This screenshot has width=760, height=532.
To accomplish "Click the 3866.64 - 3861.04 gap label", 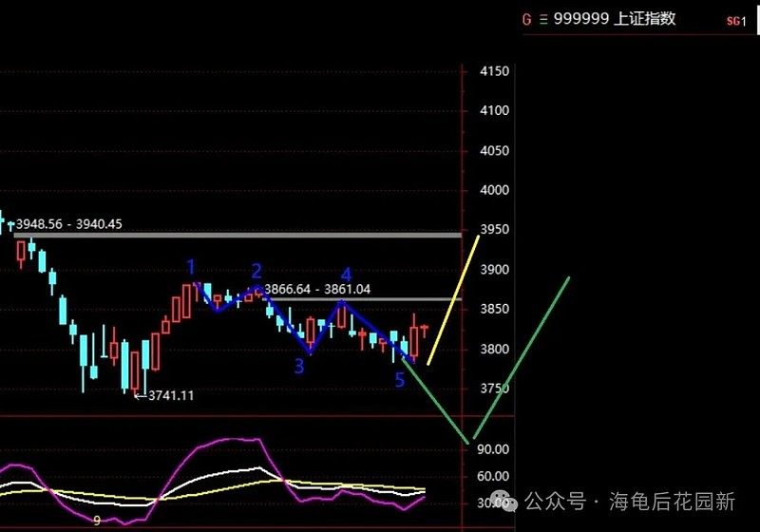I will click(x=317, y=289).
